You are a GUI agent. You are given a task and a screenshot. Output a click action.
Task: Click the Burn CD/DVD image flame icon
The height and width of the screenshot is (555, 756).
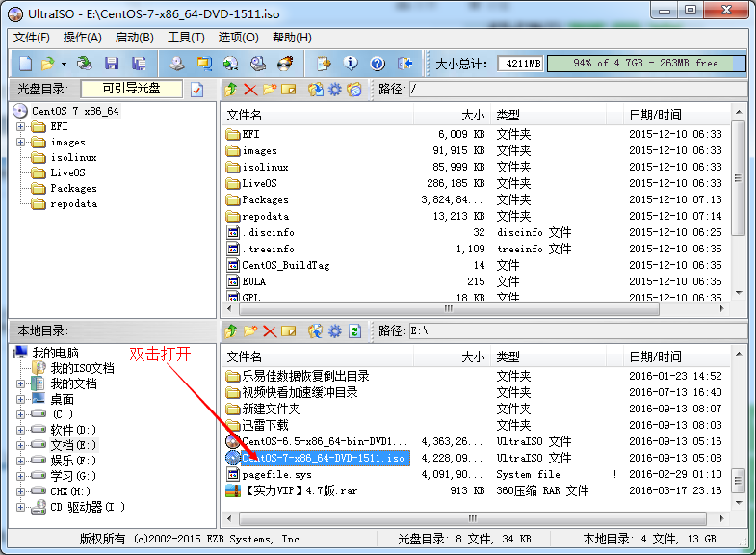point(285,64)
